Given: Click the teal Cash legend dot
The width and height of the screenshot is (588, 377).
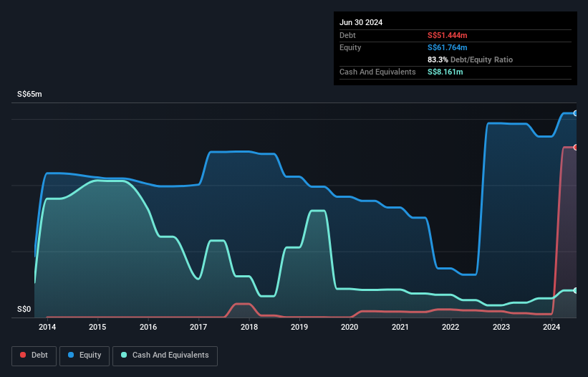Looking at the screenshot, I should coord(125,355).
